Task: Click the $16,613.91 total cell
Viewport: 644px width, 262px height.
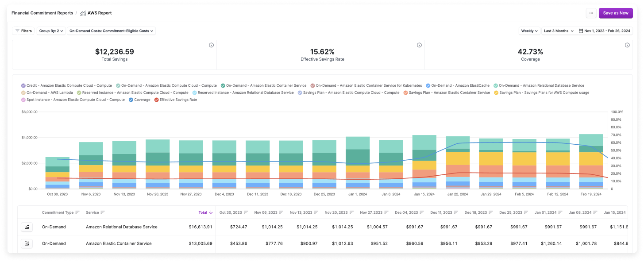Action: coord(201,227)
